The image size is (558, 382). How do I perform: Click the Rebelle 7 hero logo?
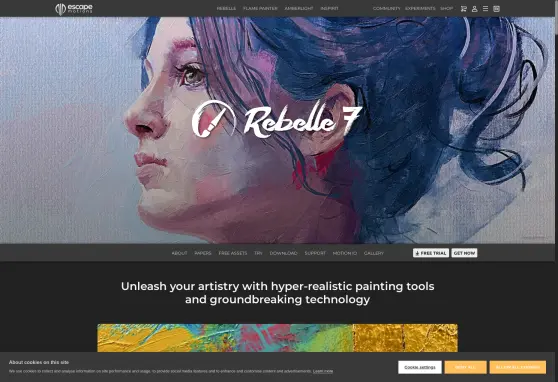pos(277,119)
